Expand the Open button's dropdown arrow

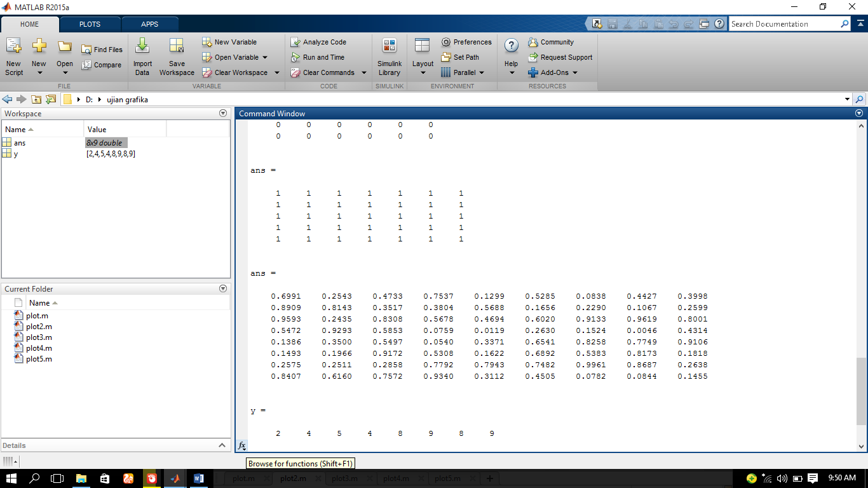tap(65, 72)
